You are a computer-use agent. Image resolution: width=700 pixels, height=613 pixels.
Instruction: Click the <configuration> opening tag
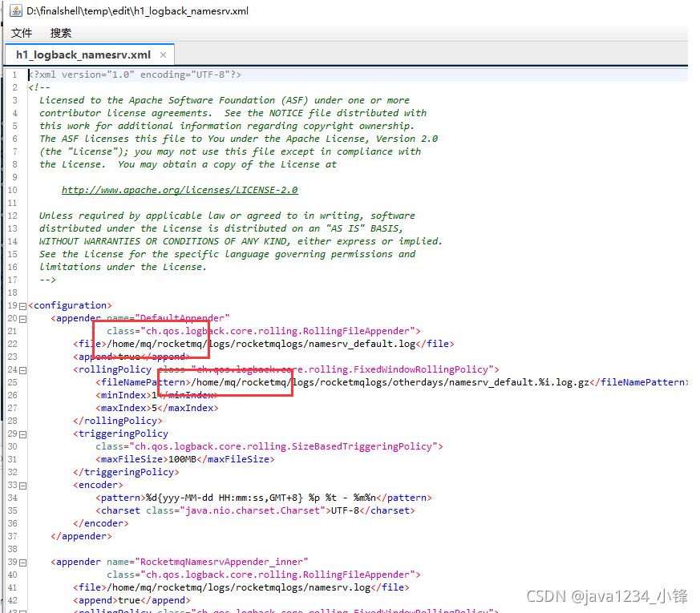(70, 305)
